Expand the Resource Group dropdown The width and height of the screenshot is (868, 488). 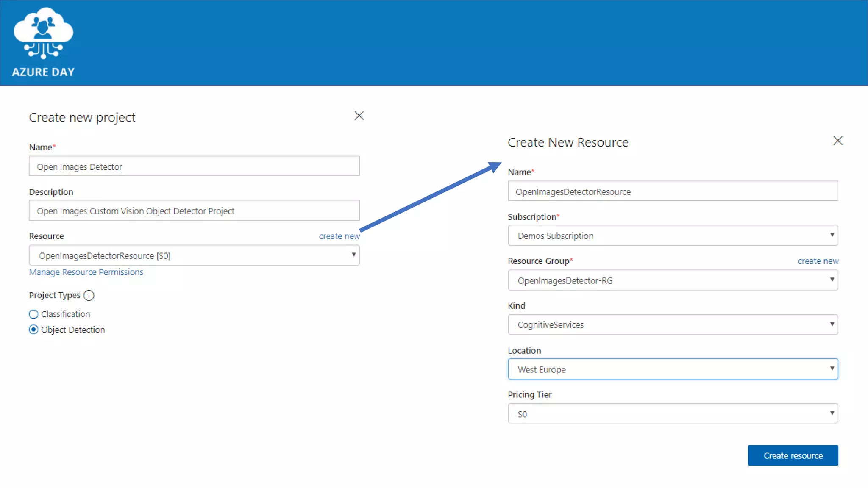tap(673, 280)
